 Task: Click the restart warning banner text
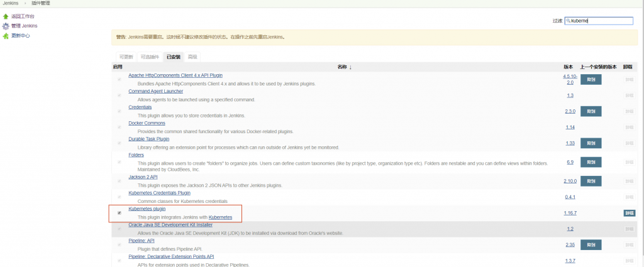pos(201,37)
